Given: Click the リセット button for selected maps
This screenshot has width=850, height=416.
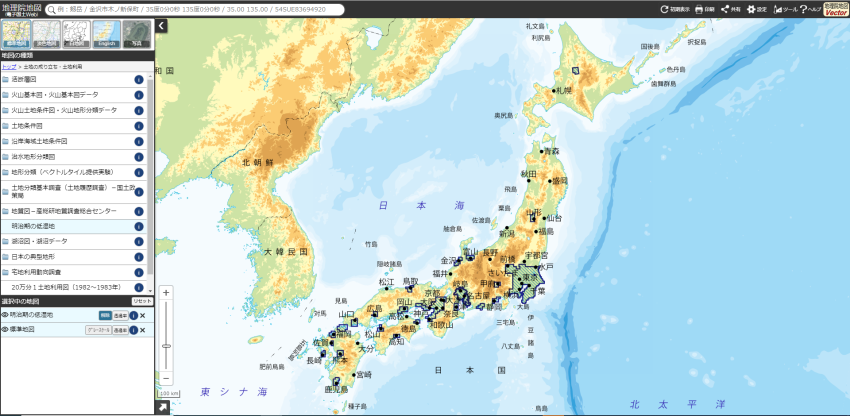Looking at the screenshot, I should pyautogui.click(x=143, y=301).
